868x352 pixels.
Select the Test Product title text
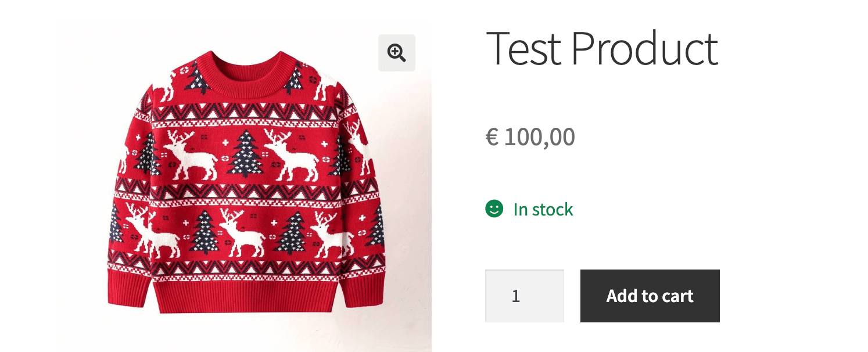[602, 48]
